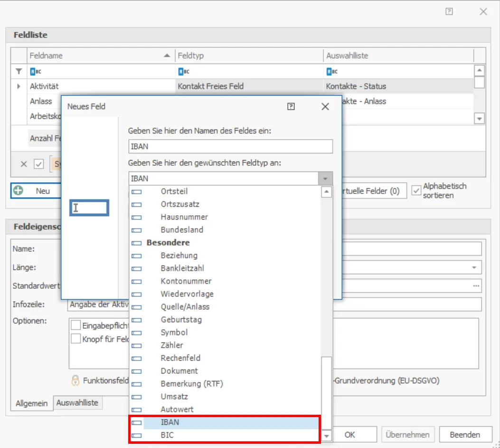Toggle the Alphabetisch sortieren checkbox

[416, 191]
